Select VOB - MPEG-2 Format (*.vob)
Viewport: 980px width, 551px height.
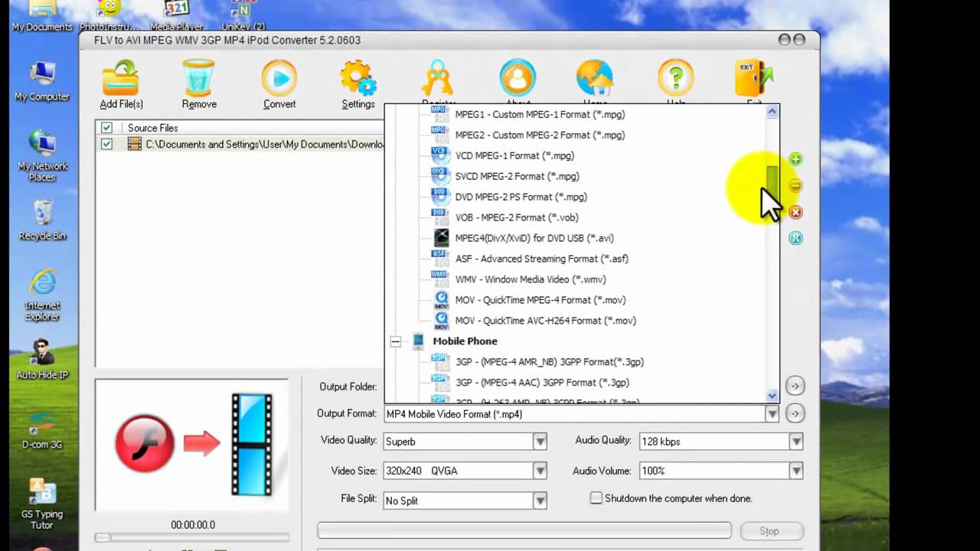(517, 217)
